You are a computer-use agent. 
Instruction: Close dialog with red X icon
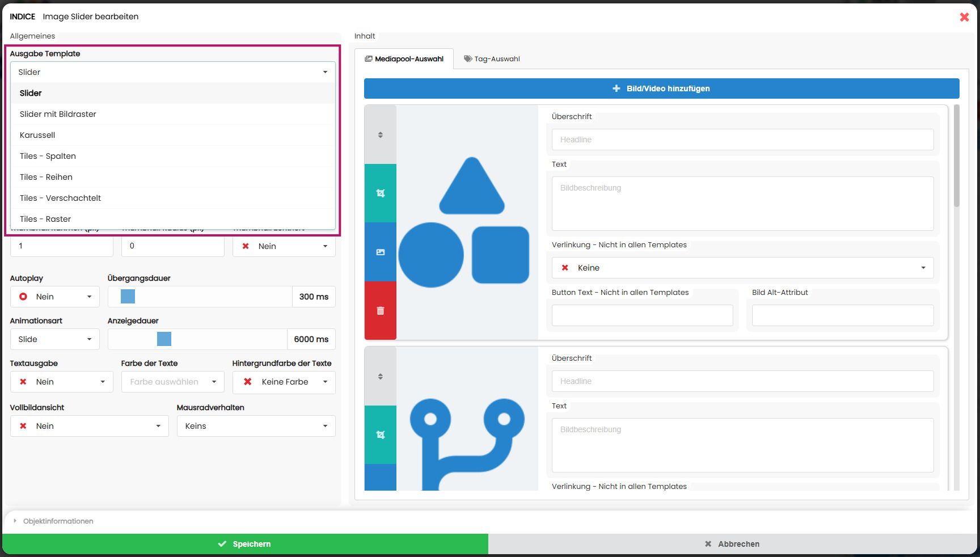[x=964, y=17]
